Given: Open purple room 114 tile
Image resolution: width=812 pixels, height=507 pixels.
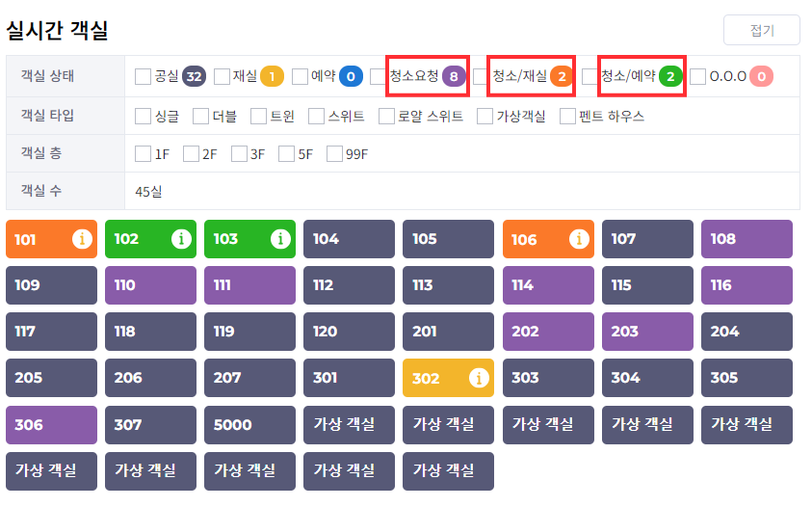Looking at the screenshot, I should coord(548,285).
